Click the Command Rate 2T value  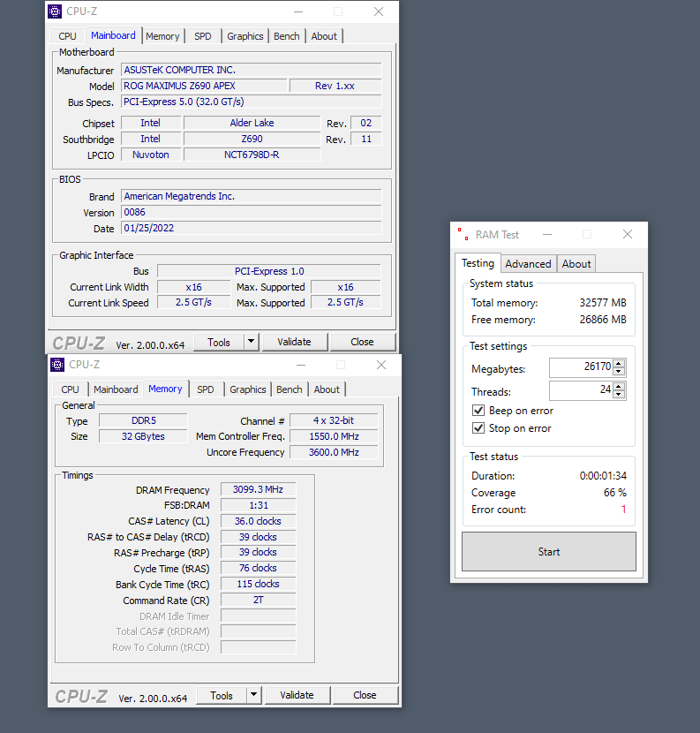pos(258,600)
